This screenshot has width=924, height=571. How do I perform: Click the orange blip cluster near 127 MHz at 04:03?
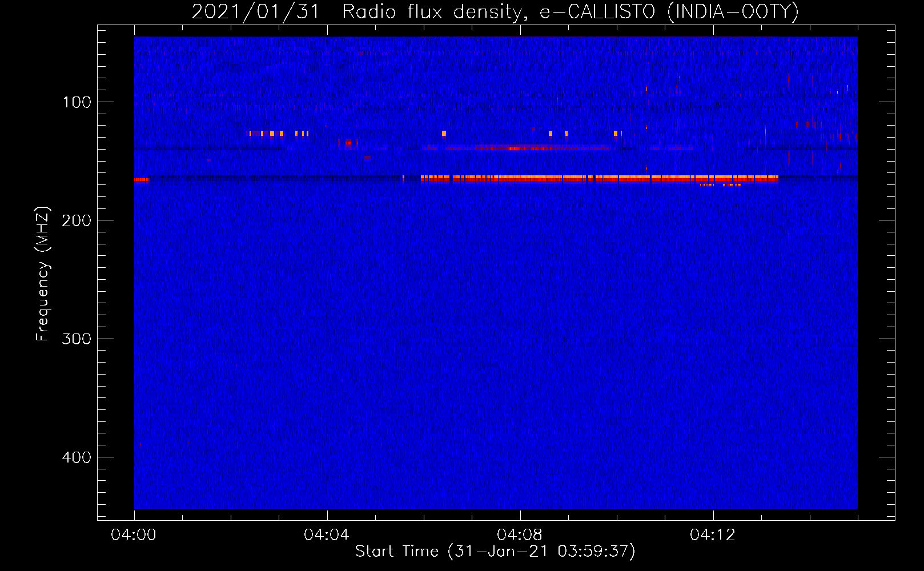pyautogui.click(x=279, y=134)
